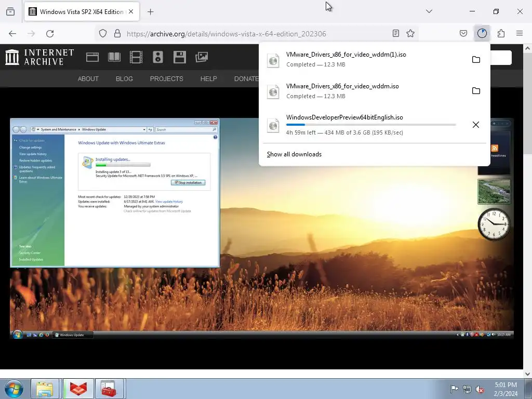Open the Web archive icon

tap(92, 57)
